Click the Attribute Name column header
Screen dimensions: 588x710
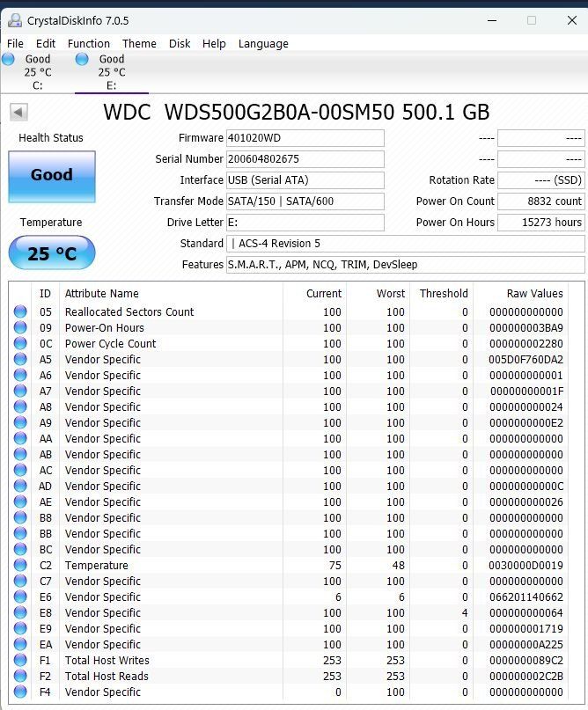pyautogui.click(x=172, y=294)
